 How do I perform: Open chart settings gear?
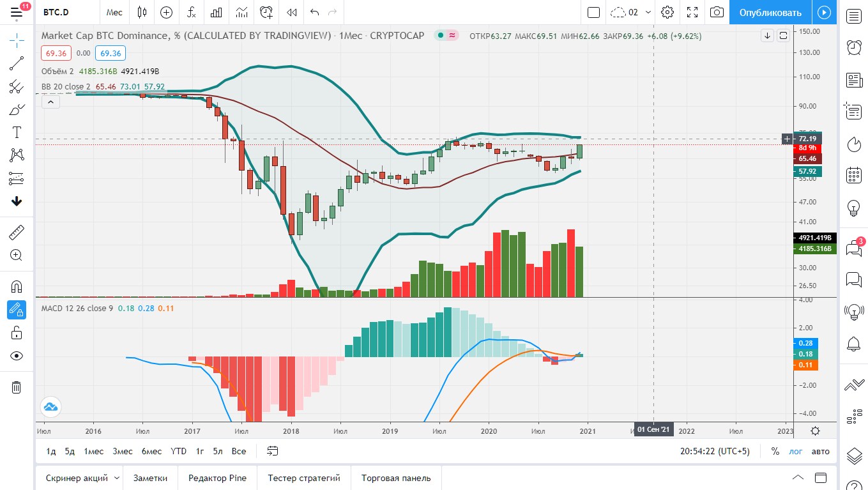(x=667, y=12)
